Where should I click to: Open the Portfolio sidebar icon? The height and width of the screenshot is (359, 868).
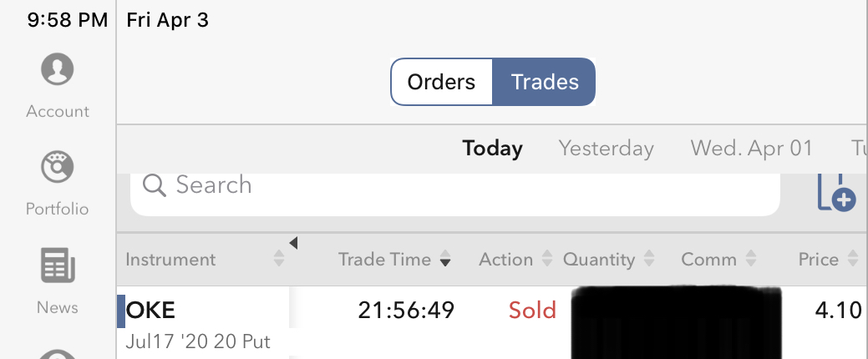point(58,168)
